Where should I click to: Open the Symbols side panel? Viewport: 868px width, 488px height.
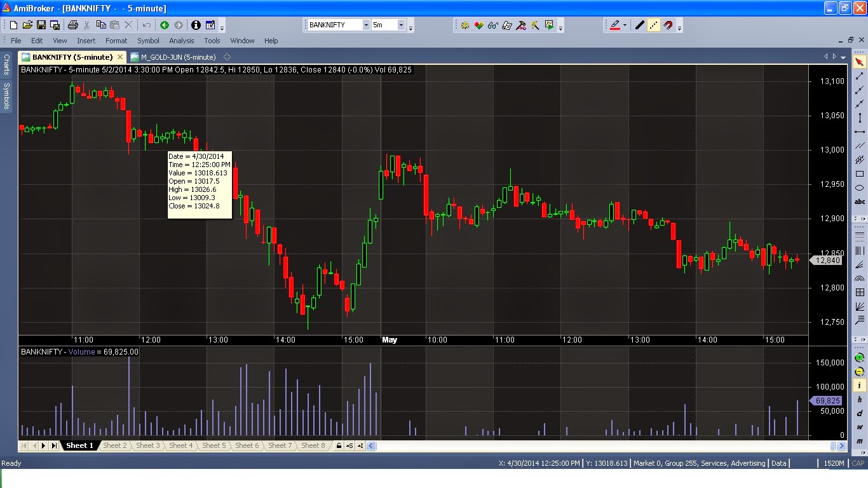pos(6,95)
